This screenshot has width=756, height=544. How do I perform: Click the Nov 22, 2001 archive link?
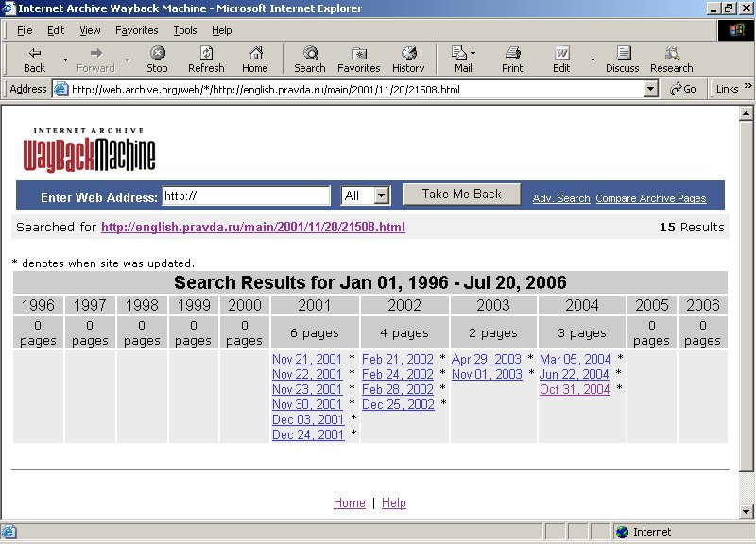pyautogui.click(x=307, y=374)
